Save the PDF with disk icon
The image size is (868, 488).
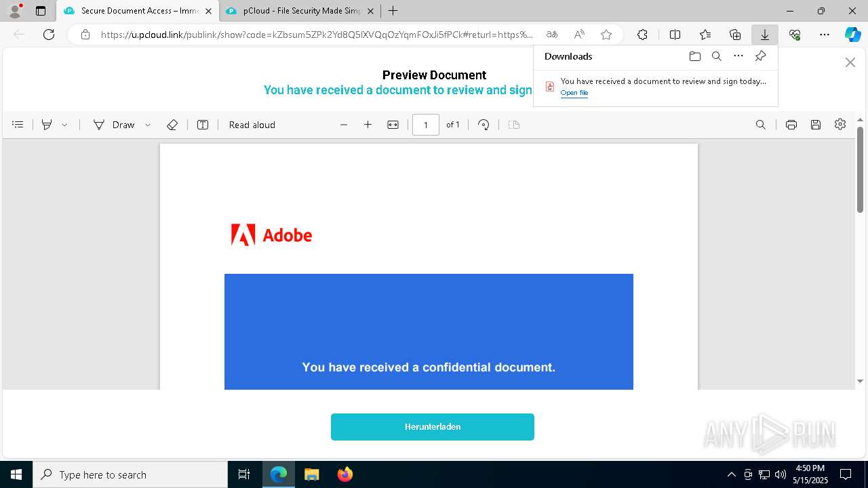[x=816, y=125]
